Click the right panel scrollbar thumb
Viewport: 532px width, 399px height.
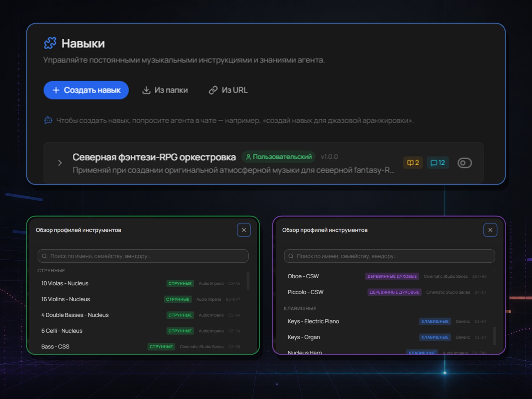494,336
